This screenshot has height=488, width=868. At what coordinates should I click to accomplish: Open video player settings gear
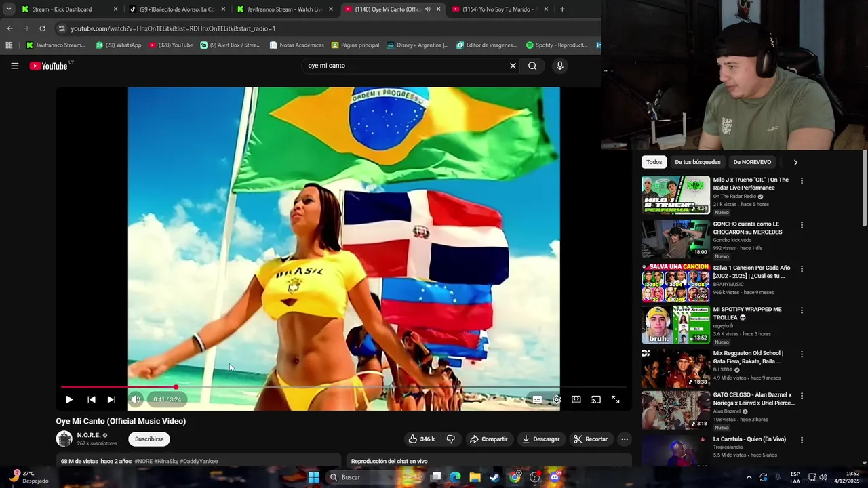click(x=557, y=400)
